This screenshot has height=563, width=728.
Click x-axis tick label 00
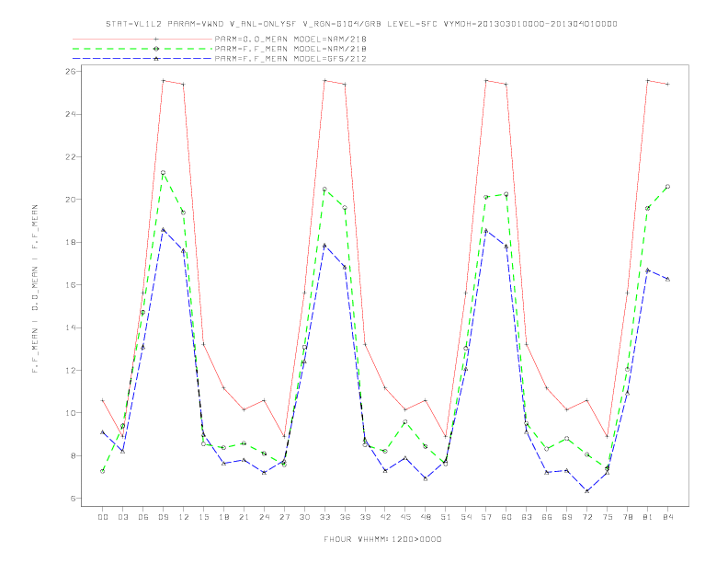click(103, 517)
